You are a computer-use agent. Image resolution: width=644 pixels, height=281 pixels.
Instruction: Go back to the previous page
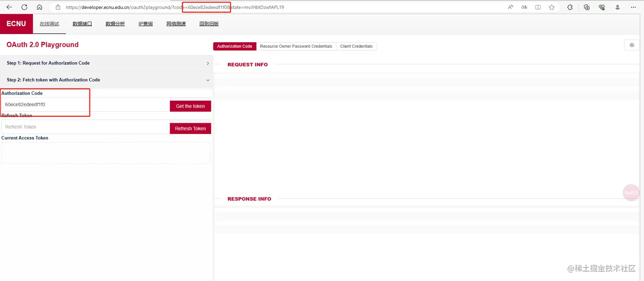pyautogui.click(x=9, y=7)
